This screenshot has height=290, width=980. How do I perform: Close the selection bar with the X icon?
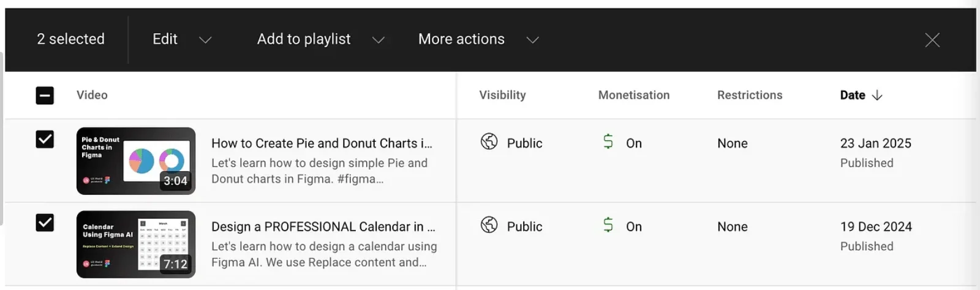[x=932, y=40]
